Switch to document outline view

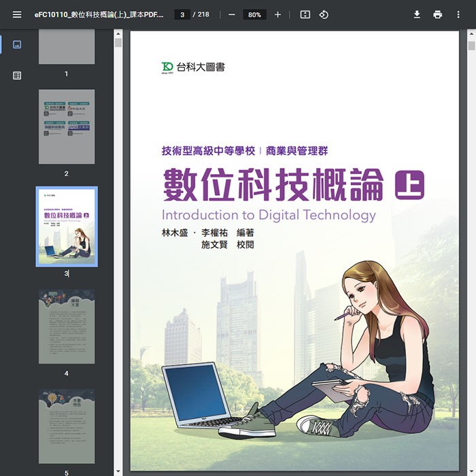[x=17, y=75]
